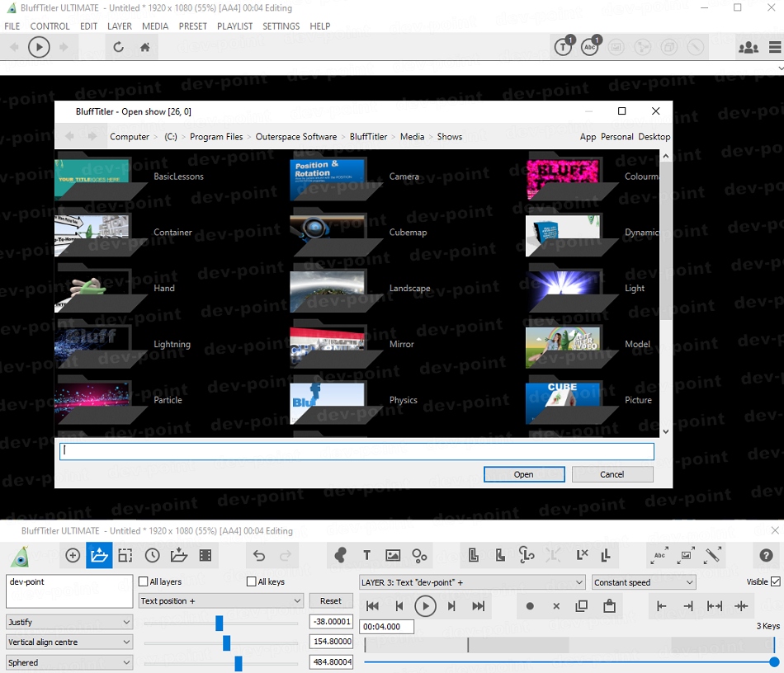Click the Open button in dialog
Image resolution: width=784 pixels, height=673 pixels.
(x=524, y=474)
